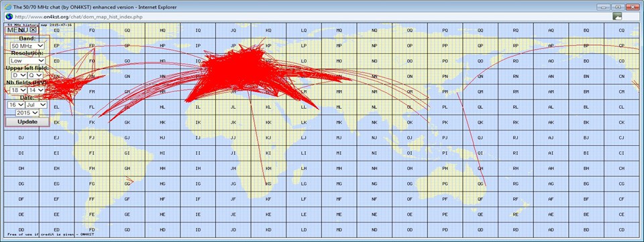
Task: Open the month dropdown showing Jul
Action: pyautogui.click(x=36, y=105)
